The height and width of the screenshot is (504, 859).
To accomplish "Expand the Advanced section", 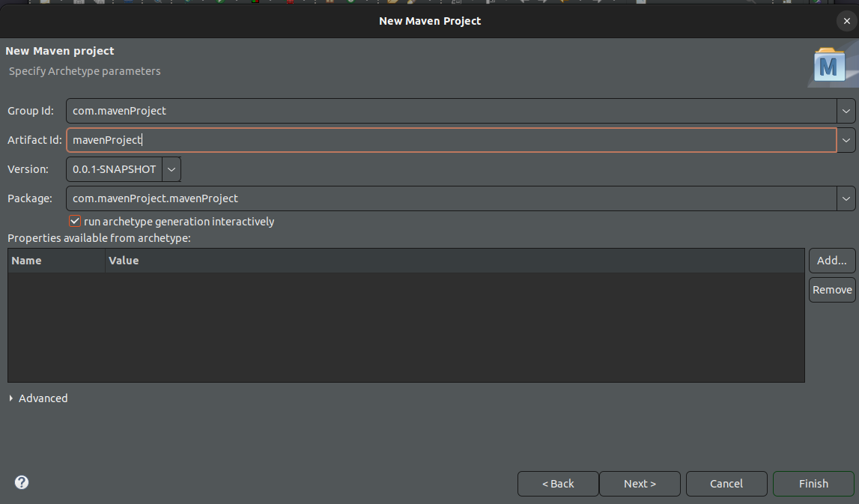I will coord(37,398).
